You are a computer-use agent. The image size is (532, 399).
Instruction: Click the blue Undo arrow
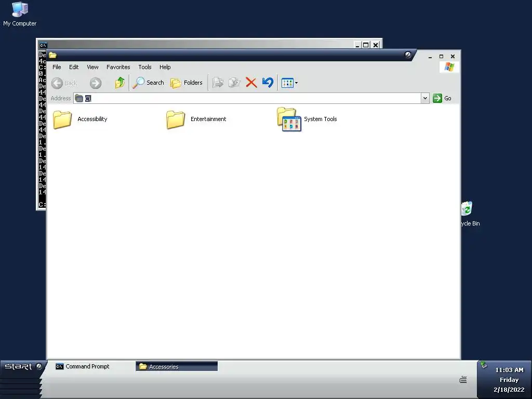click(x=268, y=83)
